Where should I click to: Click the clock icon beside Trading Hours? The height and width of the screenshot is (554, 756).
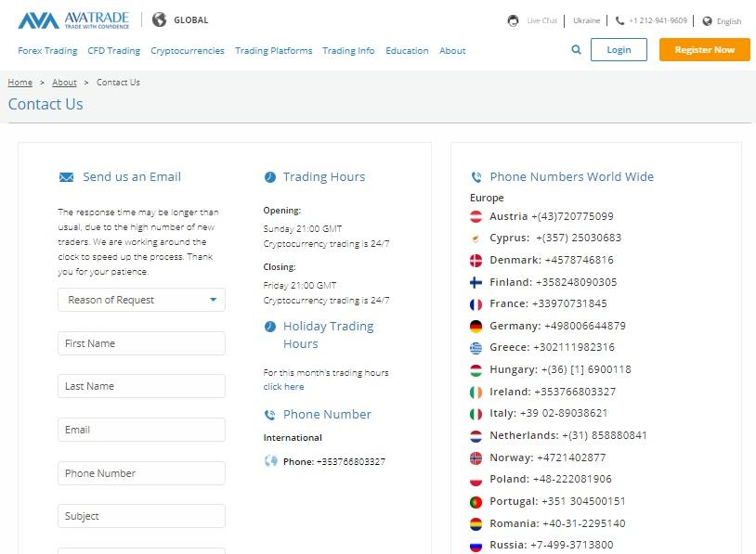click(x=270, y=177)
